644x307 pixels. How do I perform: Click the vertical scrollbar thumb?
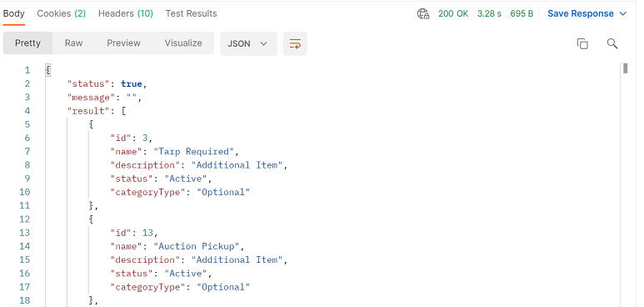pos(625,68)
